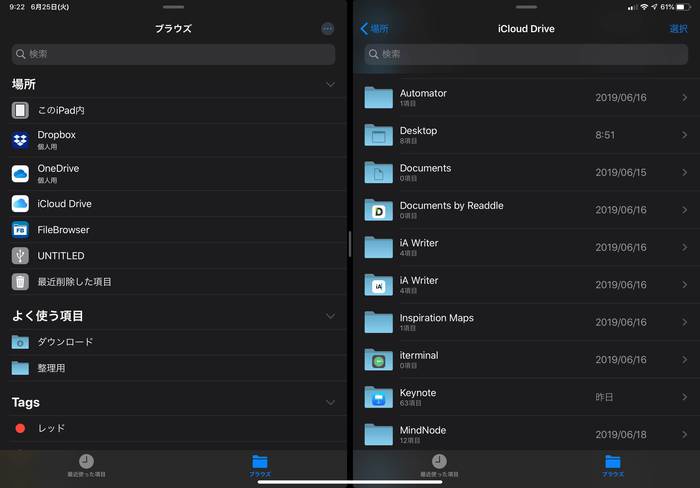Open the recently deleted trash icon

click(20, 282)
